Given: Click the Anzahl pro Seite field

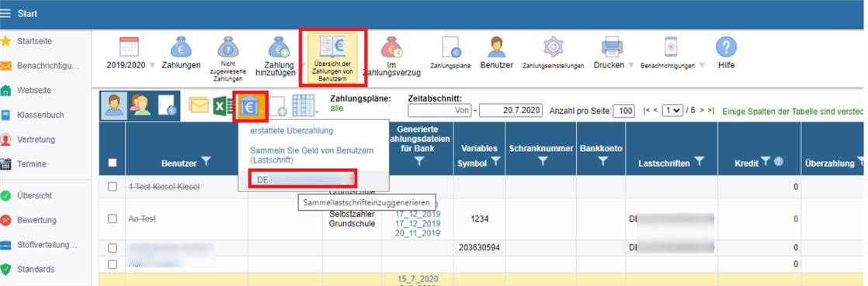Looking at the screenshot, I should (x=623, y=110).
